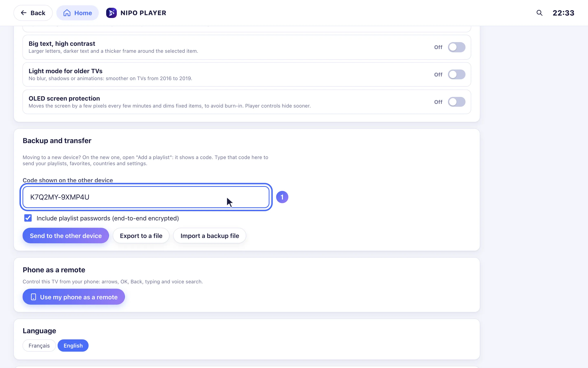Click the OLED screen protection title
588x368 pixels.
[64, 98]
